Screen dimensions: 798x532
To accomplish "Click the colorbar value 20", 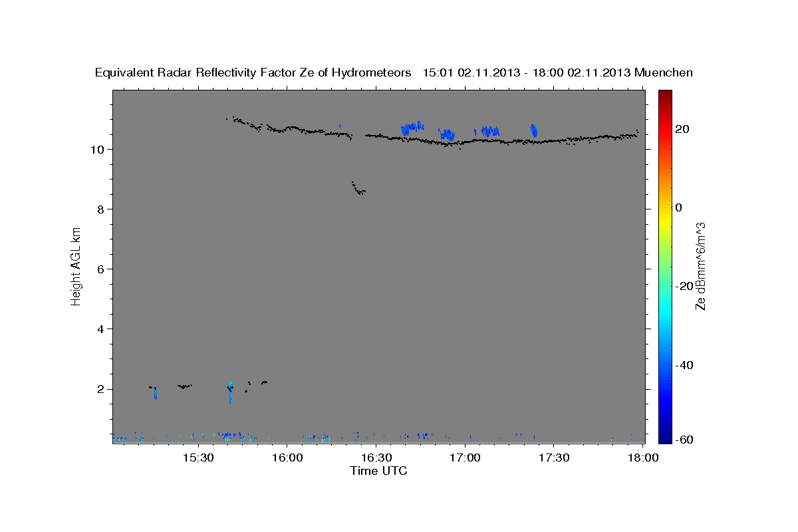I will coord(683,129).
